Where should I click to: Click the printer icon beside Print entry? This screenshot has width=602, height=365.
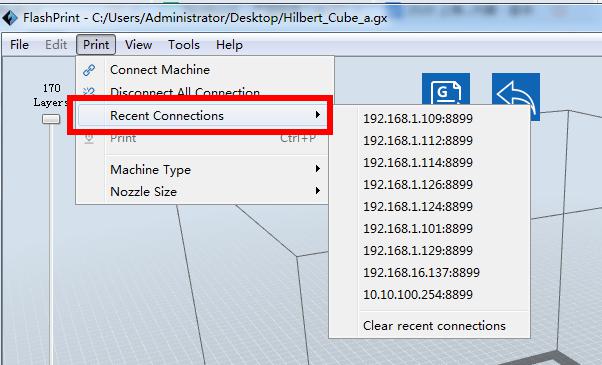(x=89, y=139)
